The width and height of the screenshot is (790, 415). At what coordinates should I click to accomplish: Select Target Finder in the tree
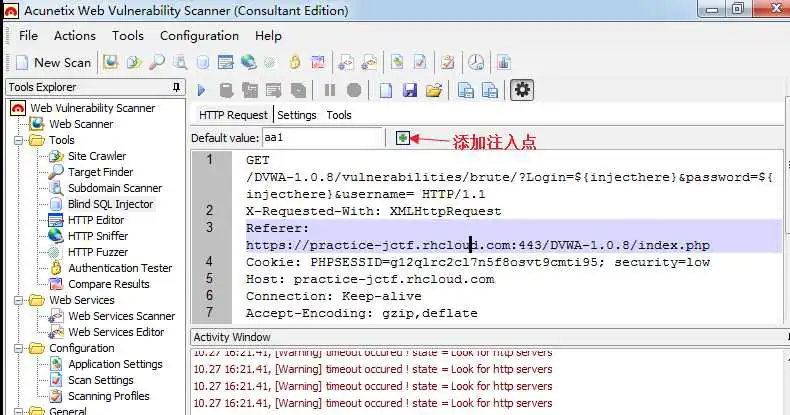pos(100,172)
